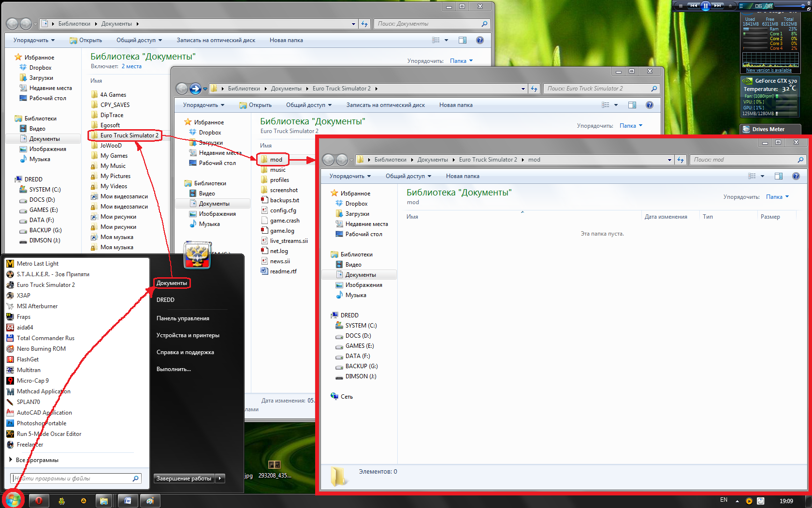Open Упорядочить dropdown in mod window
The height and width of the screenshot is (508, 812).
350,176
